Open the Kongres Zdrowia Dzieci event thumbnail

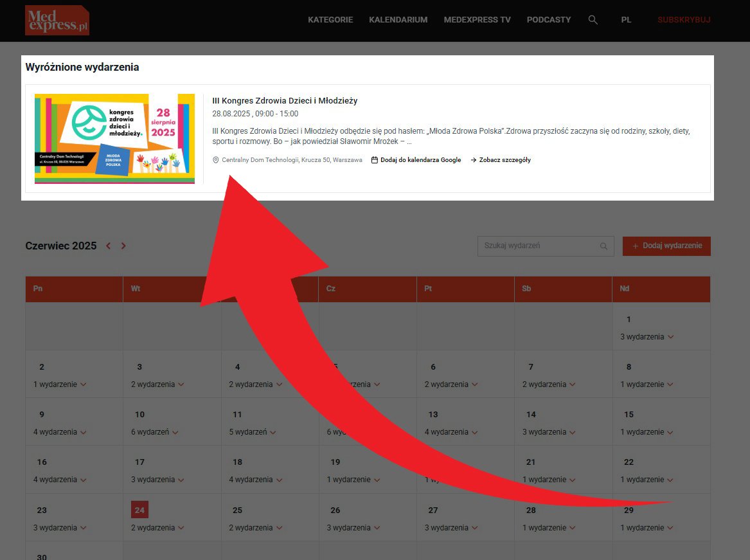[115, 139]
